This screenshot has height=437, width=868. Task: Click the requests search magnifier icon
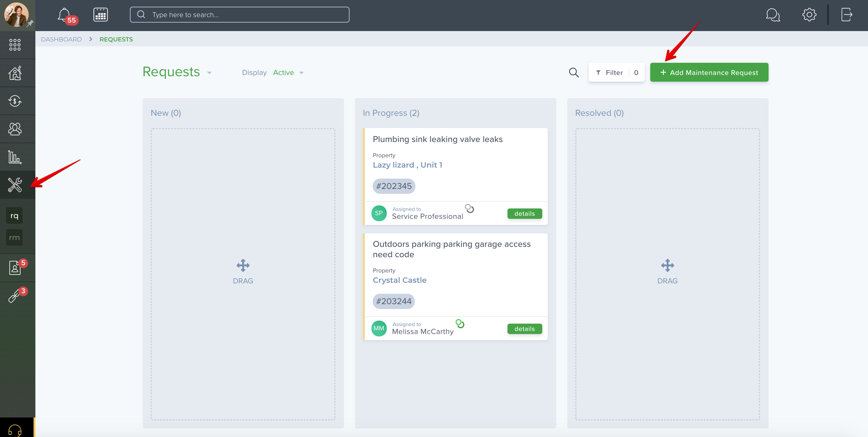coord(574,73)
